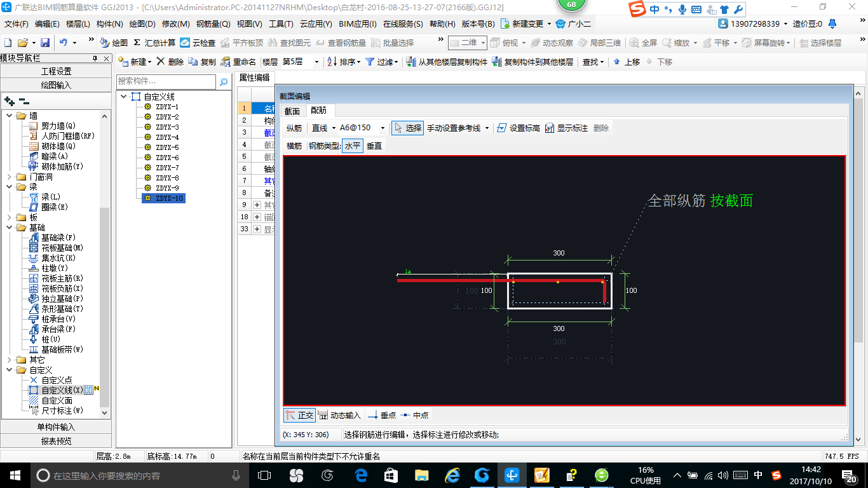Click the 报表预览 panel button
This screenshot has height=488, width=868.
[56, 440]
